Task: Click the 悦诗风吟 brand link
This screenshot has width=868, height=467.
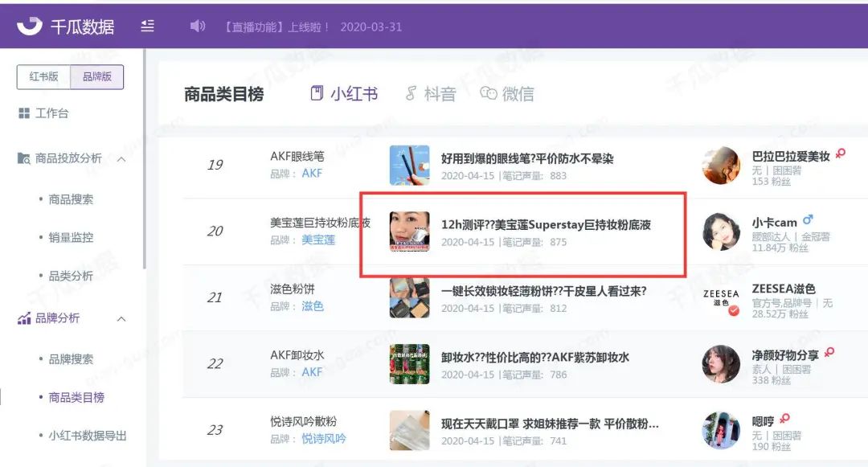Action: click(324, 439)
